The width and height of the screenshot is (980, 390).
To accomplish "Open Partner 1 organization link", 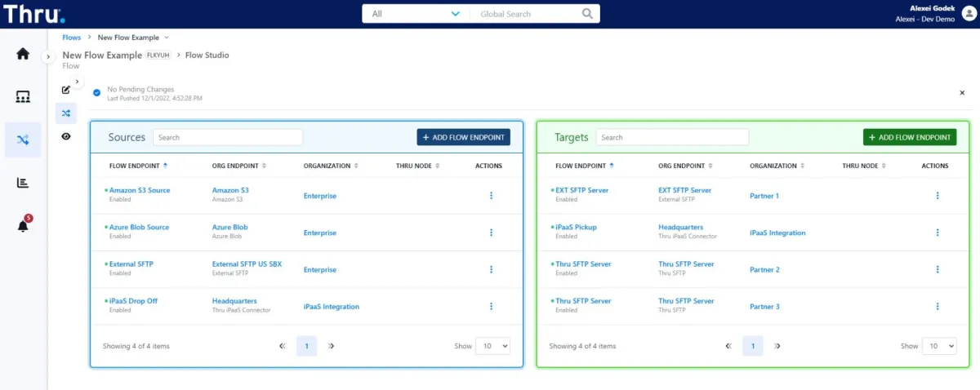I will tap(764, 196).
